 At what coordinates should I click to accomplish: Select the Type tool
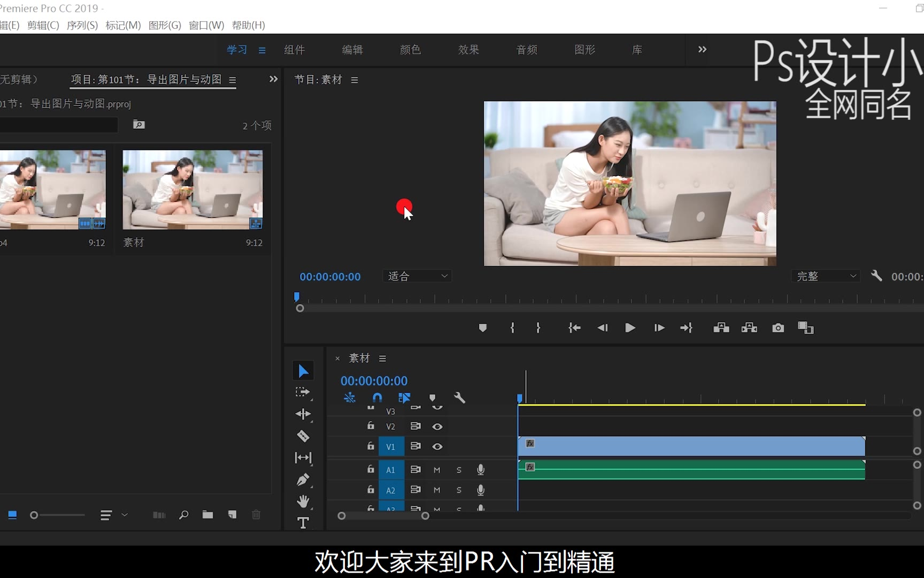click(303, 522)
